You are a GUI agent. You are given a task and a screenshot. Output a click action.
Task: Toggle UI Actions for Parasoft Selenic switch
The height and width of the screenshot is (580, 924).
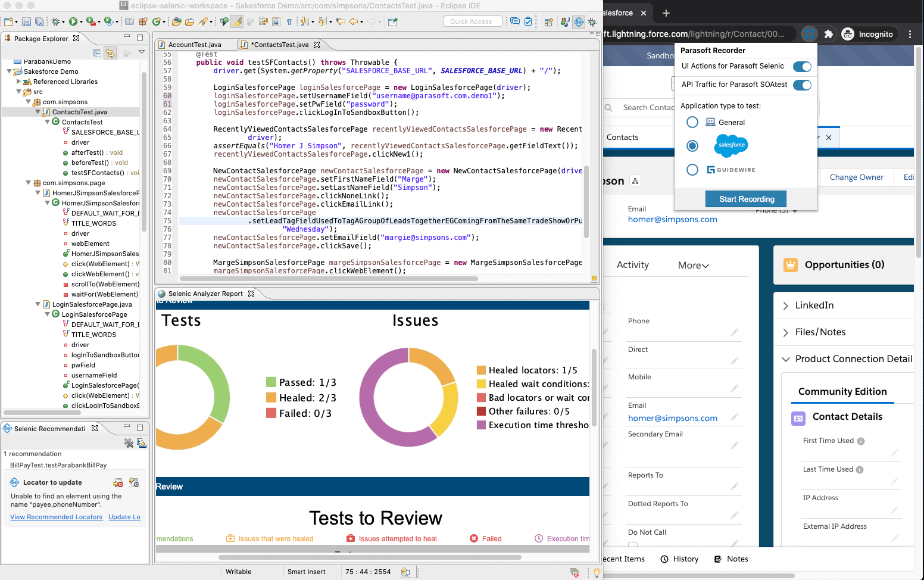coord(802,67)
